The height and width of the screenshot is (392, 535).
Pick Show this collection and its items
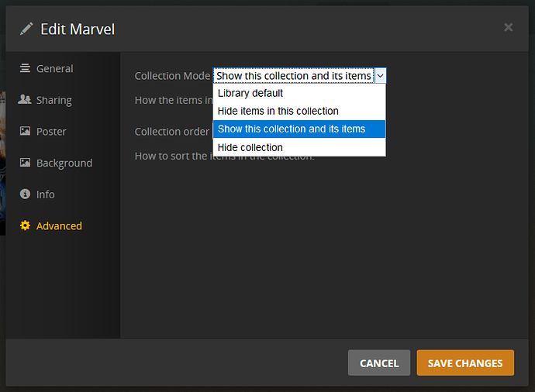(291, 129)
